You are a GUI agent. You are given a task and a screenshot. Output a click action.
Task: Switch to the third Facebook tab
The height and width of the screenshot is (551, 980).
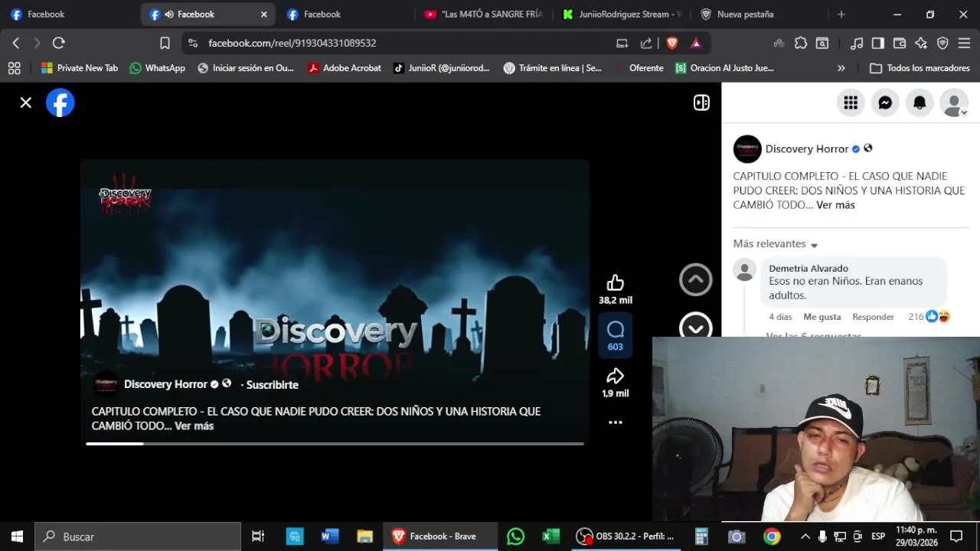(x=345, y=14)
